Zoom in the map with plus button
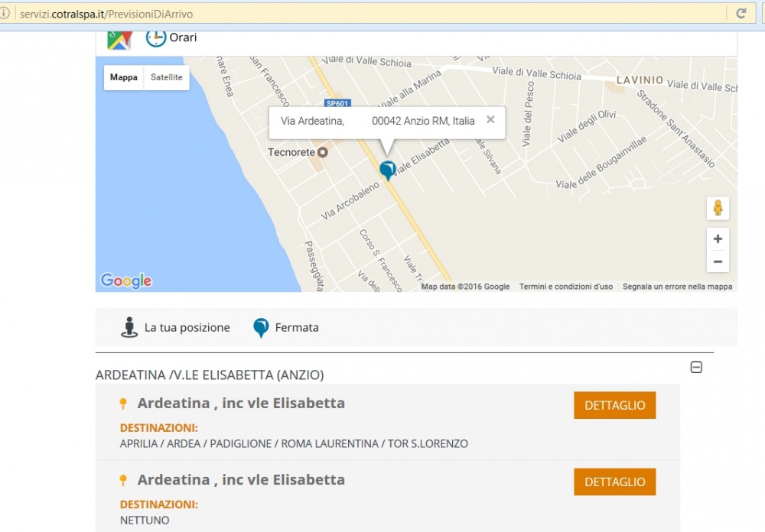This screenshot has width=765, height=532. [718, 239]
